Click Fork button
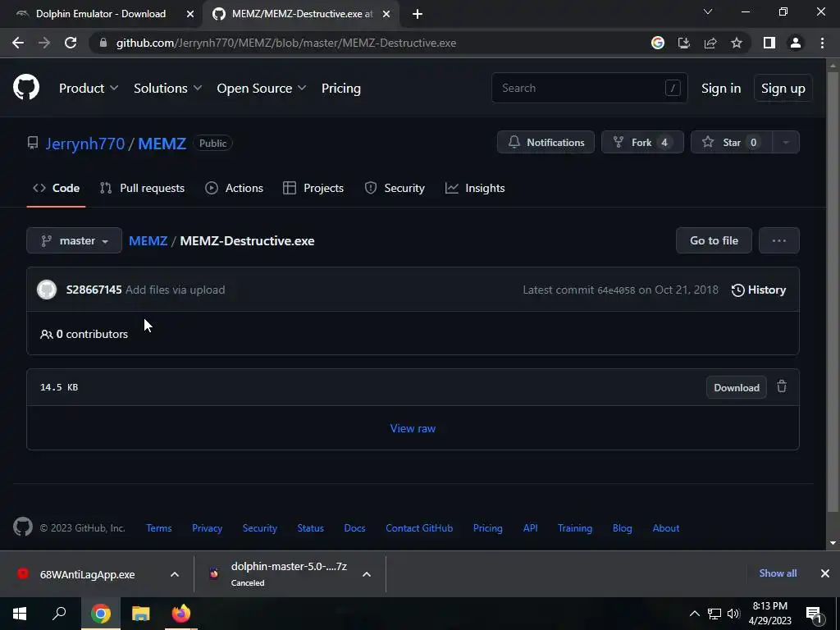Image resolution: width=840 pixels, height=630 pixels. [642, 143]
